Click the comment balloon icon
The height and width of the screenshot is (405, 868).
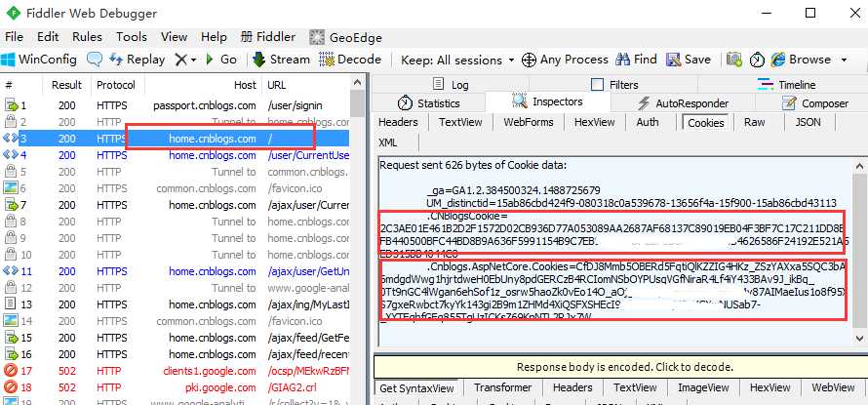[95, 60]
